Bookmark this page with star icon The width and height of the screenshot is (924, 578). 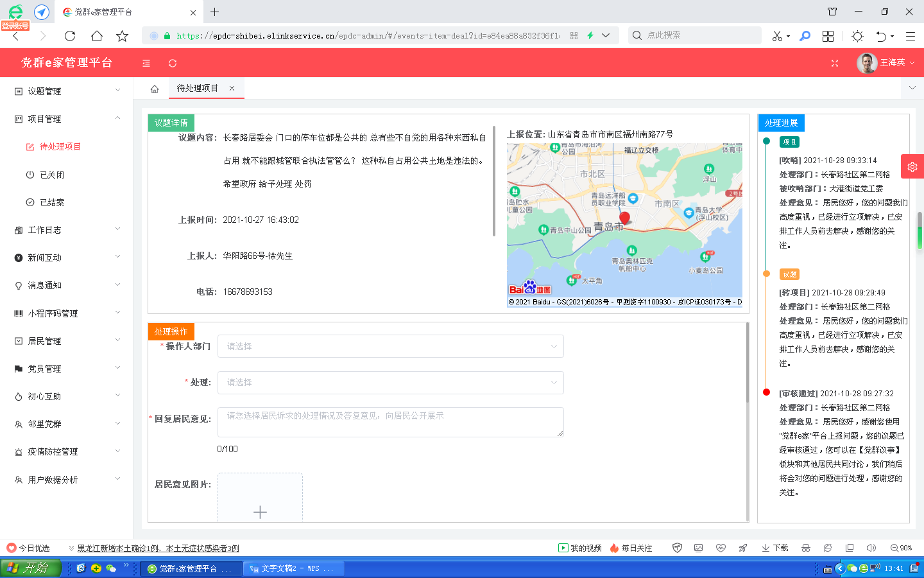[122, 36]
